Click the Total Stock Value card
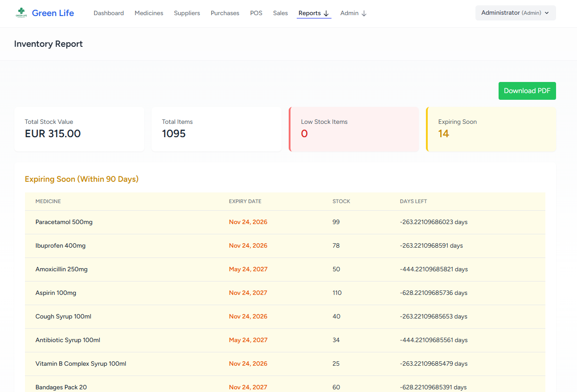 click(x=79, y=129)
